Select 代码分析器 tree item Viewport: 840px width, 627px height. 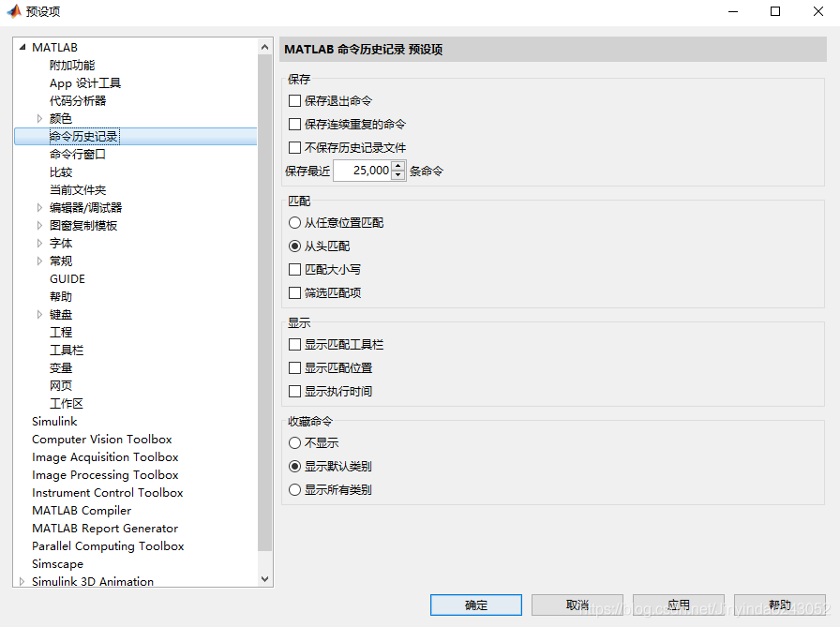pyautogui.click(x=78, y=100)
